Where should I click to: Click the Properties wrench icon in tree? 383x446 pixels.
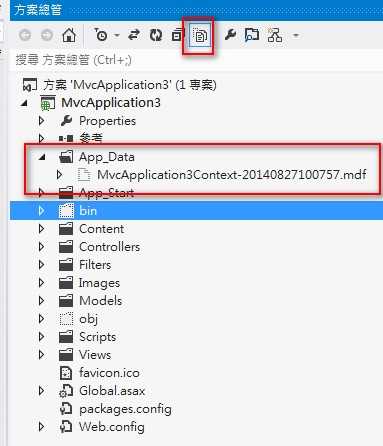[x=66, y=121]
